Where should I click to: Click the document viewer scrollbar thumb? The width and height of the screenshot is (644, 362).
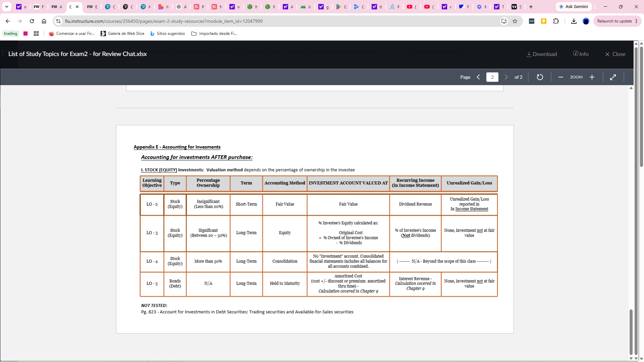631,332
